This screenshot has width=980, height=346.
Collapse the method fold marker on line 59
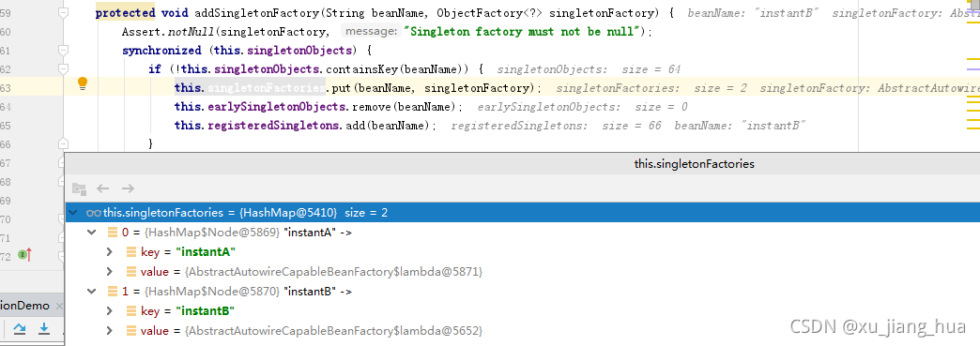tap(63, 12)
